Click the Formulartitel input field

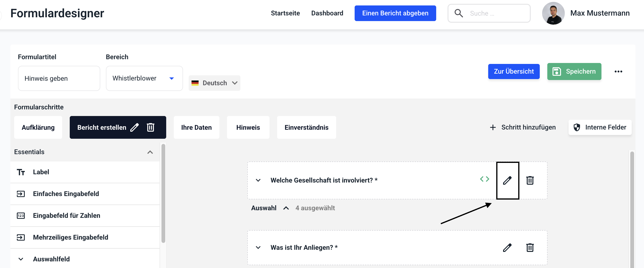pyautogui.click(x=59, y=78)
